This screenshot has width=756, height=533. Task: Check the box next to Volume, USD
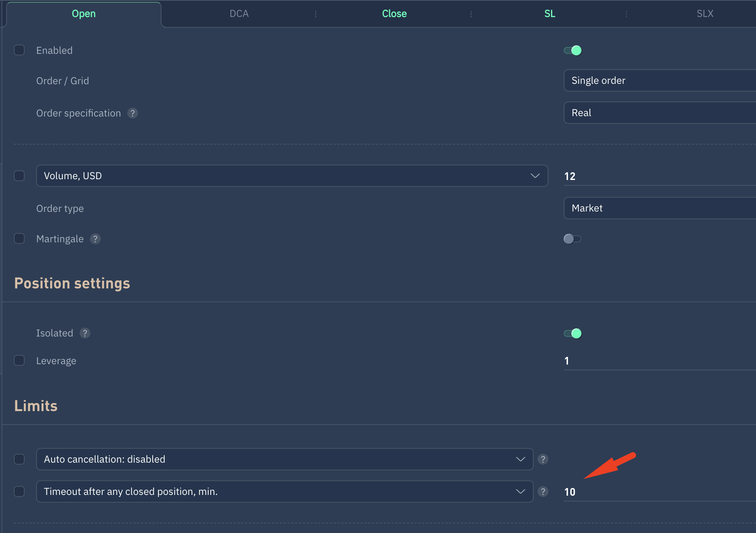click(x=19, y=176)
